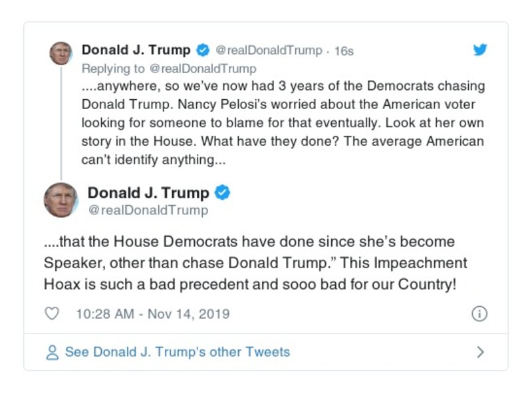Open See Donald J. Trump's other Tweets
532x404 pixels.
point(177,352)
